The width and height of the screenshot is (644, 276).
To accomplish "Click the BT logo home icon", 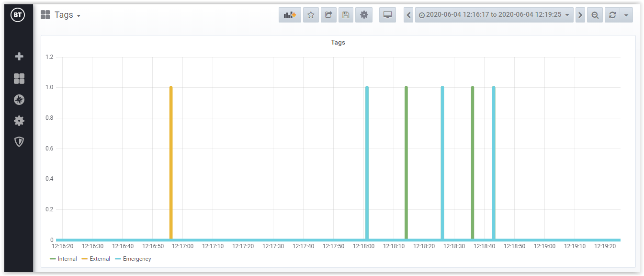I will click(18, 15).
